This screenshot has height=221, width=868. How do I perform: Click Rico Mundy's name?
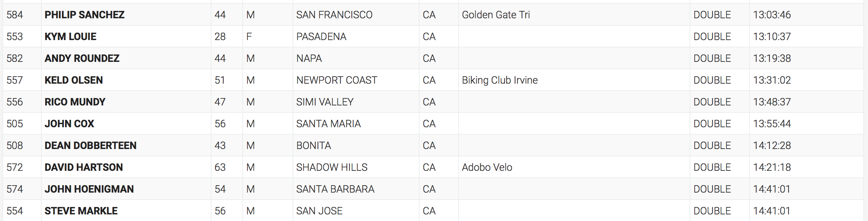75,102
